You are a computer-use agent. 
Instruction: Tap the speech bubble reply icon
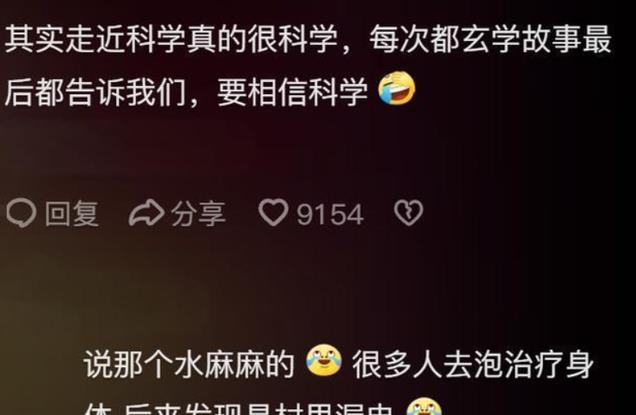tap(21, 213)
